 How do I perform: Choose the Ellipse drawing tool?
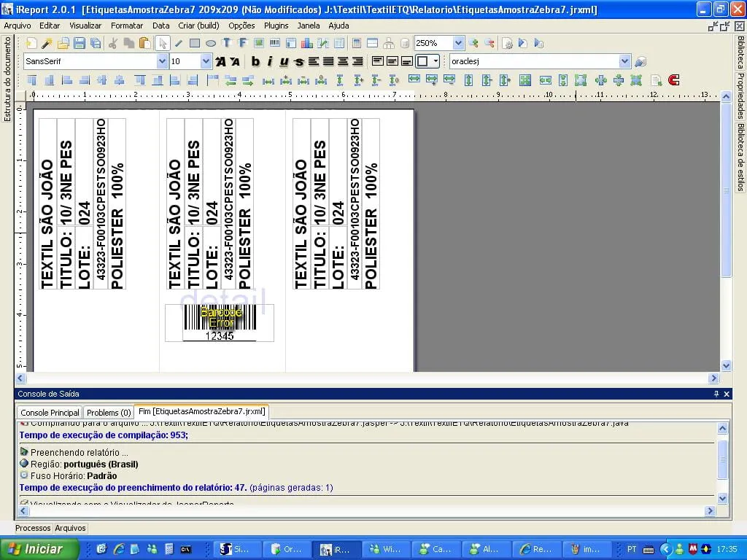click(211, 43)
